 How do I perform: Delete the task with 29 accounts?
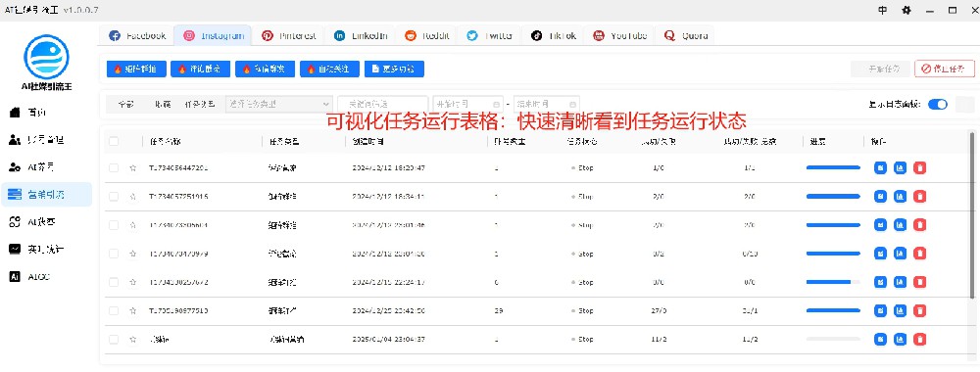coord(919,311)
